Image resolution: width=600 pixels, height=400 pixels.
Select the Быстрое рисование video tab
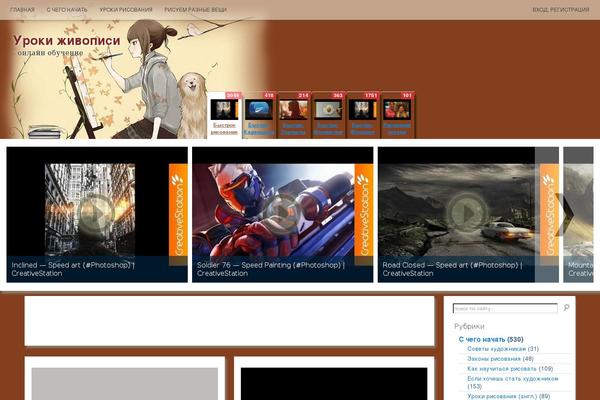(x=225, y=115)
